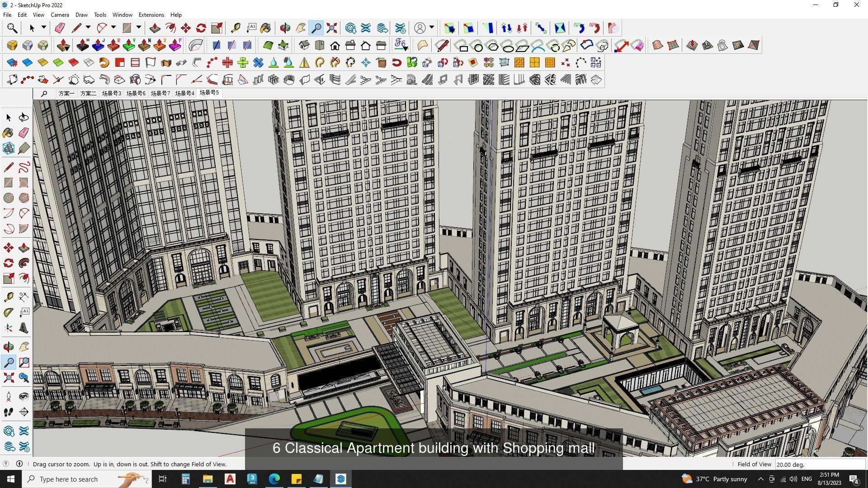The height and width of the screenshot is (488, 868).
Task: Pick the Tape Measure tool in top toolbar
Action: tap(236, 28)
